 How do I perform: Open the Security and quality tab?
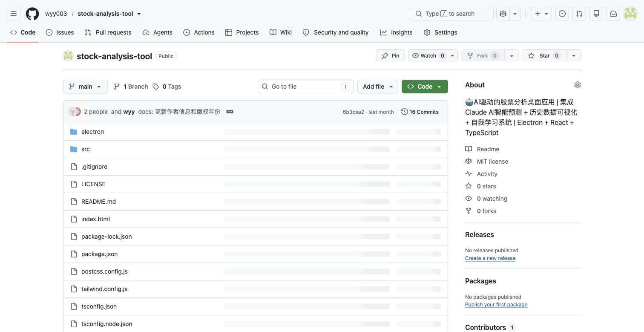point(336,32)
